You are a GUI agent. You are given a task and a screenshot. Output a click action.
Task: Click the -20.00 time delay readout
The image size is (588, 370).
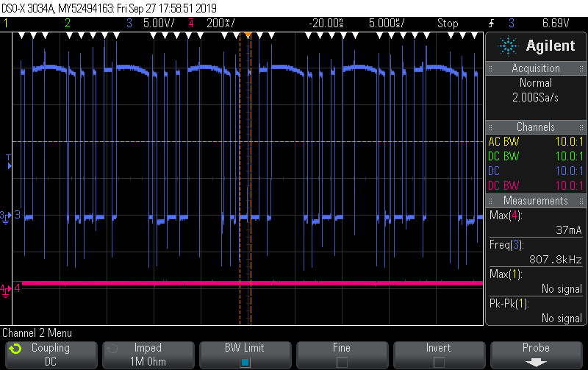(x=326, y=24)
